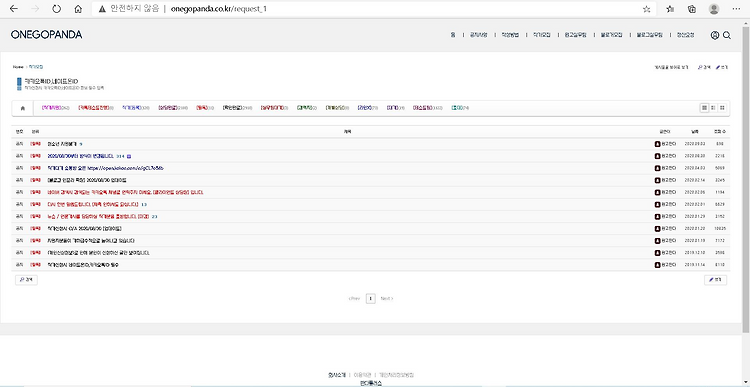Screen dimensions: 750x387
Task: Click the magnifier search link above the category bar
Action: (x=704, y=67)
